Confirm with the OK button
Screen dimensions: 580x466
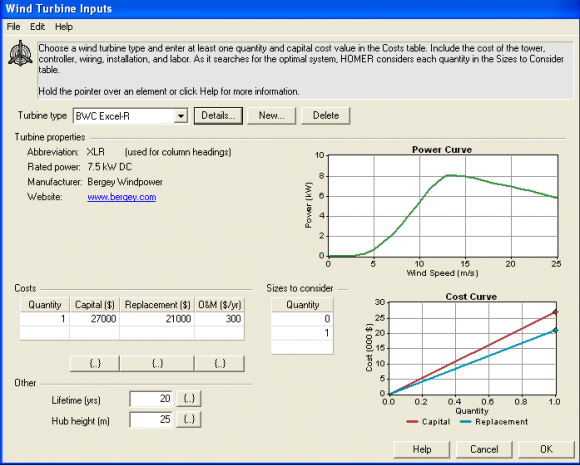point(546,449)
